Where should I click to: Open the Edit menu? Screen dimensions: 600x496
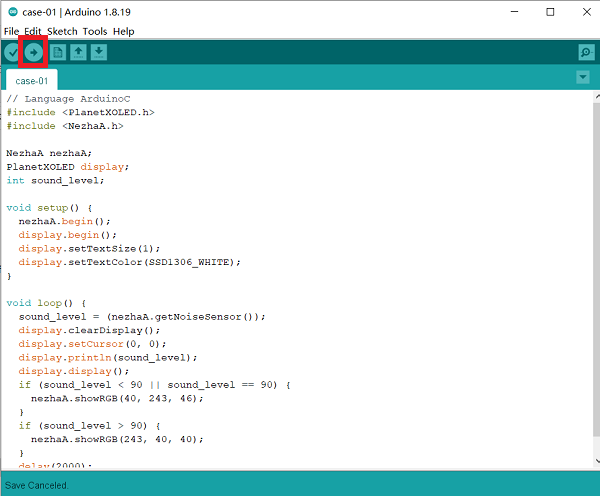pyautogui.click(x=33, y=31)
